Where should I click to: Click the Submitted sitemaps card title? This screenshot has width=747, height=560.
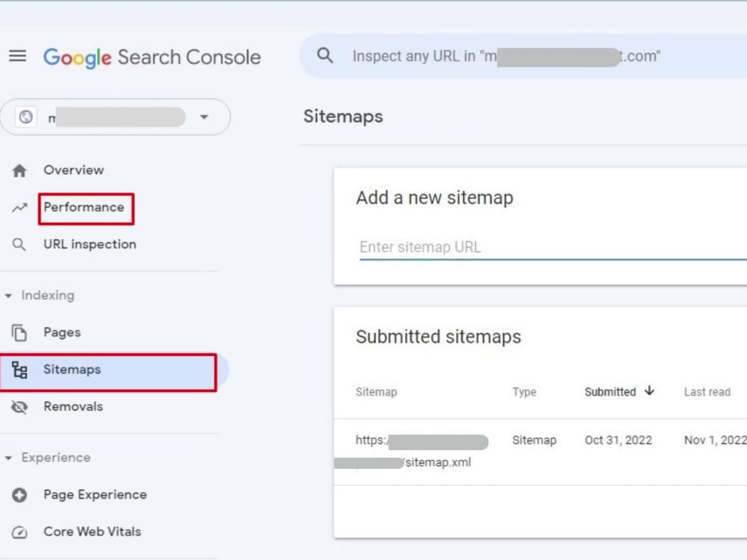point(438,337)
